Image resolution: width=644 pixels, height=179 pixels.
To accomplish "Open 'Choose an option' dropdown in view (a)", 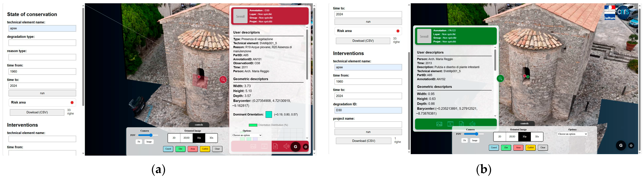I will click(247, 135).
